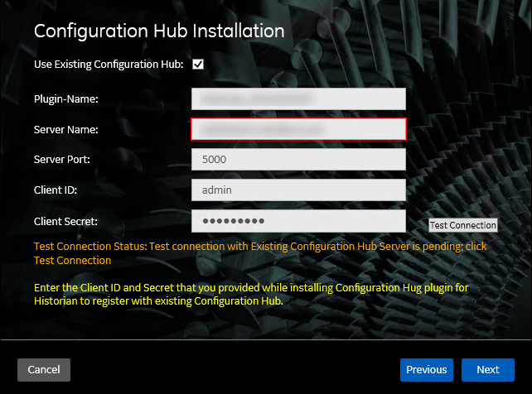This screenshot has width=532, height=394.
Task: Click the Test Connection button
Action: pyautogui.click(x=463, y=225)
